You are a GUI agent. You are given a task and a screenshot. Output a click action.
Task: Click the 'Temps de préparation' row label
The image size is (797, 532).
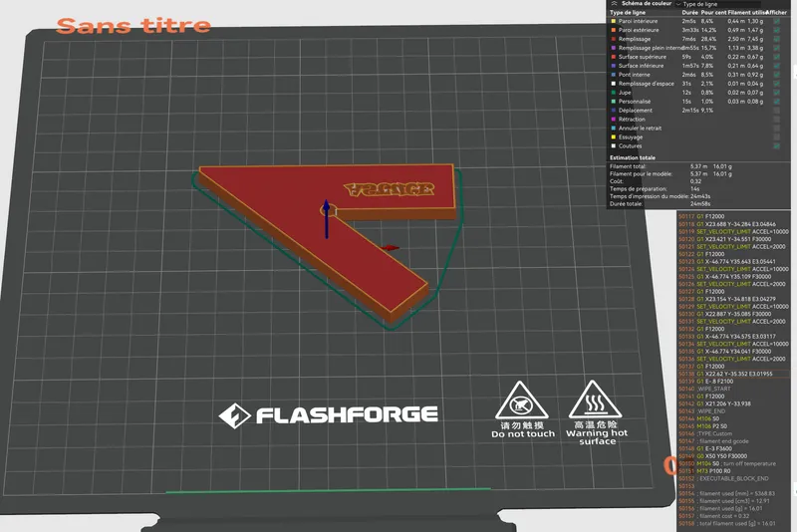tap(639, 189)
